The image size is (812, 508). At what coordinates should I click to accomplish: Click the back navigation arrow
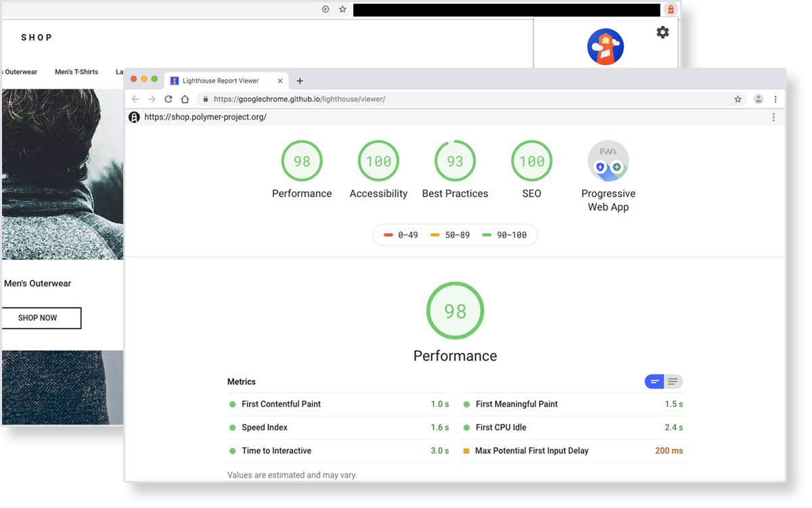pyautogui.click(x=135, y=99)
